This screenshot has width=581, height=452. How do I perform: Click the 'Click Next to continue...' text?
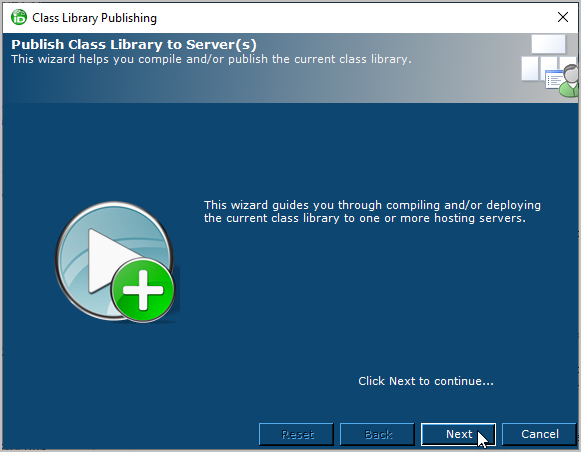point(426,381)
